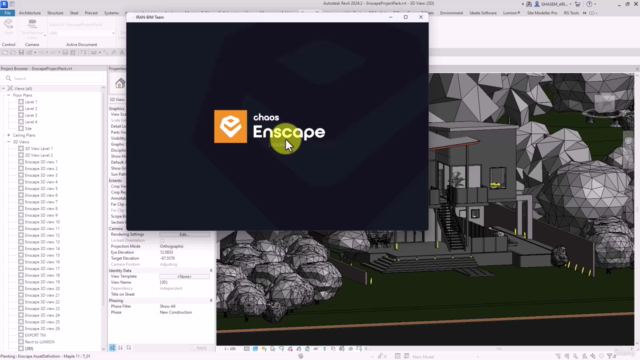Viewport: 640px width, 360px height.
Task: Select the EXPORT TM view
Action: coord(35,335)
